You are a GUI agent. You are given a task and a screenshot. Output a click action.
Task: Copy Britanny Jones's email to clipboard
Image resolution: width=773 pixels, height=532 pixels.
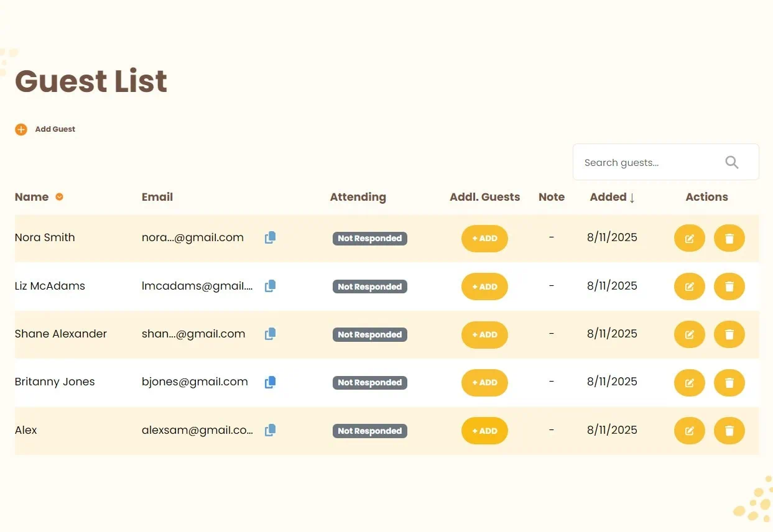(270, 382)
